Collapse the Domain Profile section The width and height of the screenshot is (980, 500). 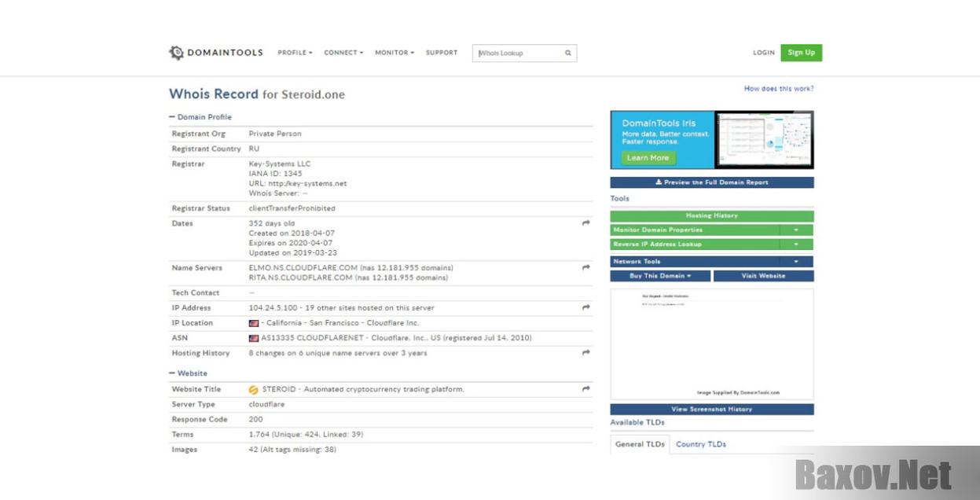click(200, 117)
